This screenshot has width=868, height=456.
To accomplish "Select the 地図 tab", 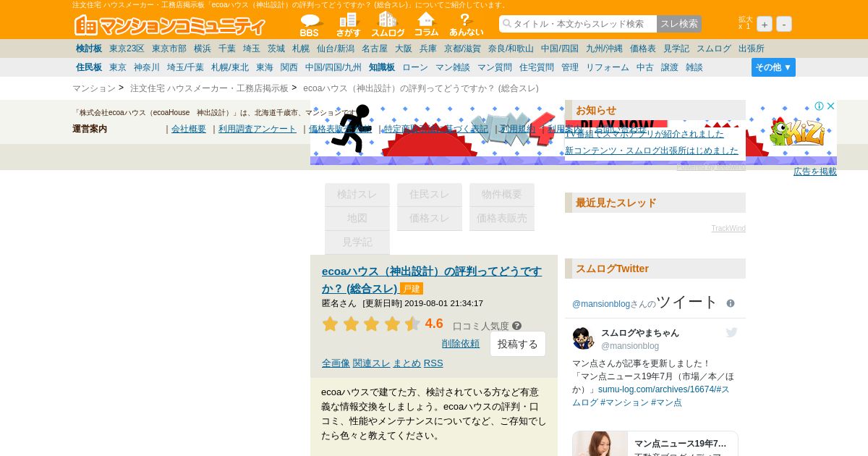I will coord(357,218).
